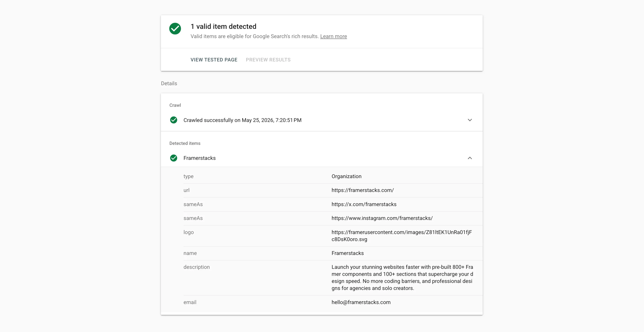The image size is (644, 332).
Task: Click the hello@framerstacks.com email value
Action: 361,302
